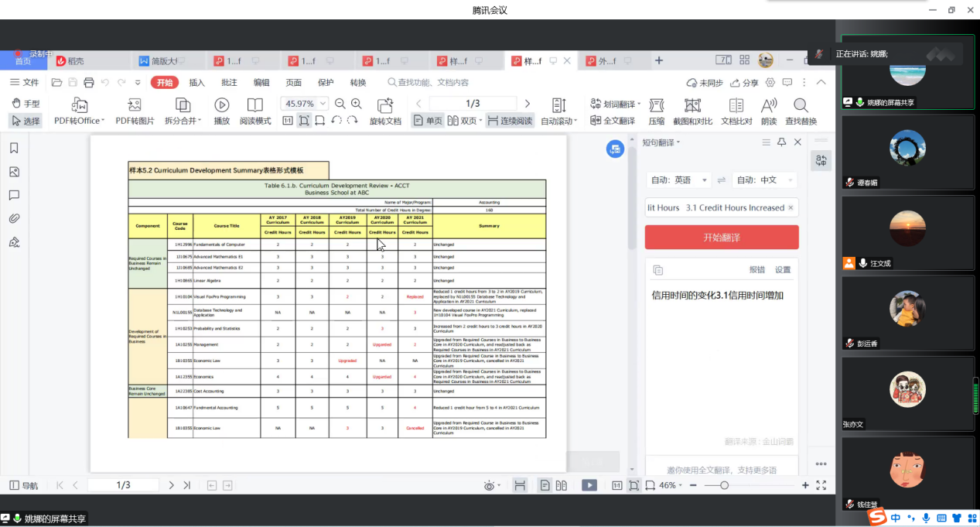Click the 播放 play icon in toolbar

222,105
